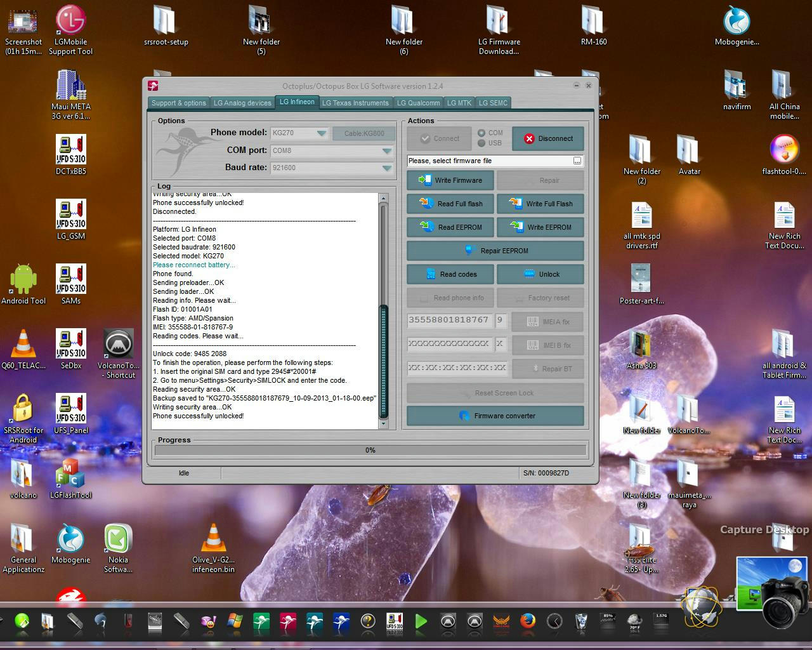Open the navifirm desktop folder
Viewport: 812px width, 650px height.
pyautogui.click(x=737, y=90)
